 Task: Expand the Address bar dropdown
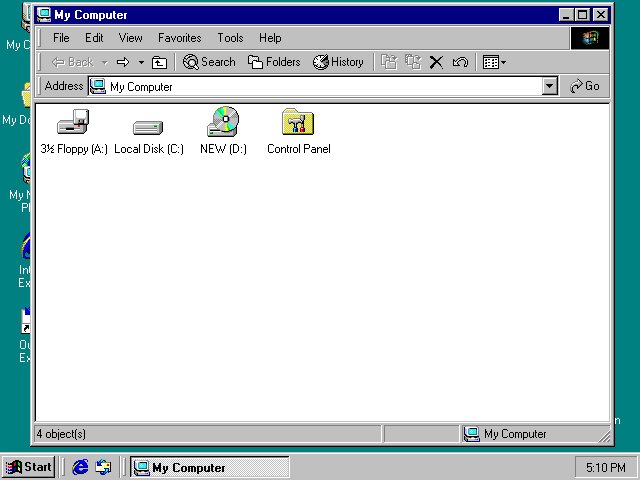tap(549, 87)
